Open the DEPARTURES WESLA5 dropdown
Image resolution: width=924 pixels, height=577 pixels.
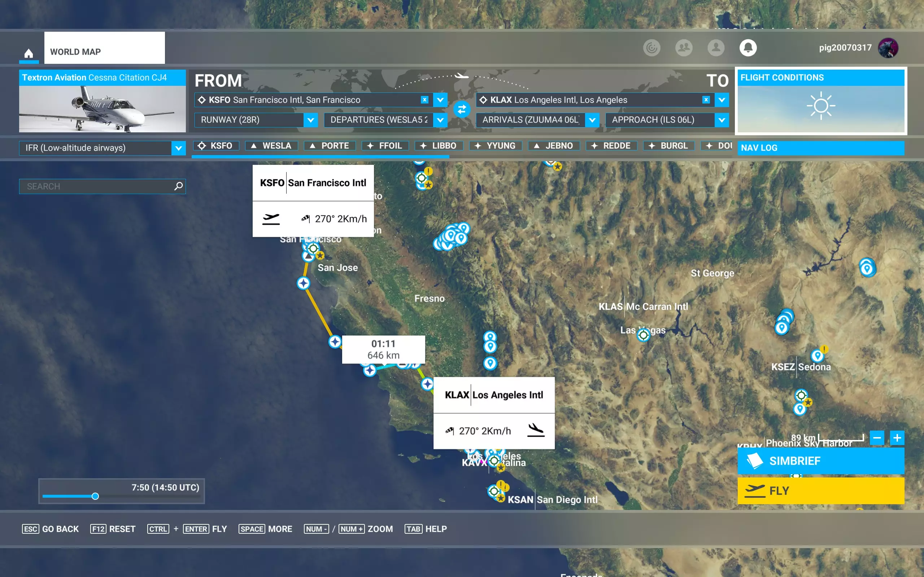(440, 120)
